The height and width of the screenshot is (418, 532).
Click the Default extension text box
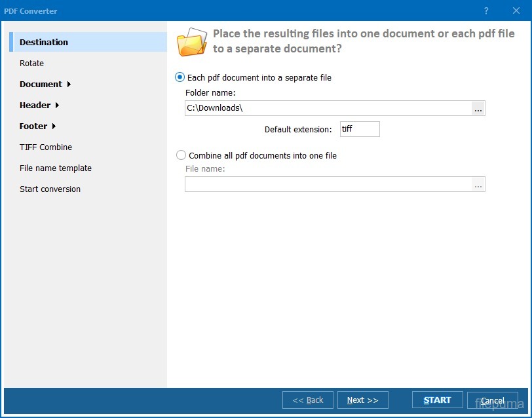tap(359, 129)
